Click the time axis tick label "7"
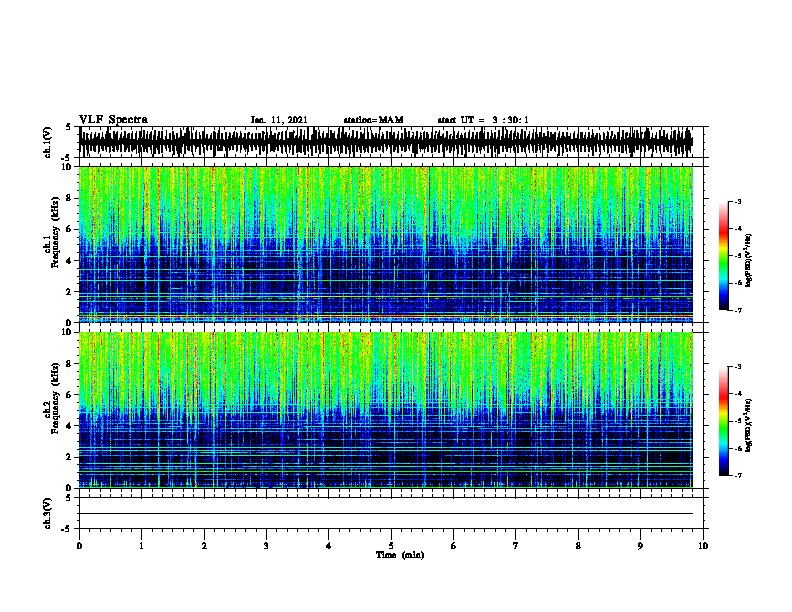Screen dimensions: 792x612 click(x=516, y=546)
